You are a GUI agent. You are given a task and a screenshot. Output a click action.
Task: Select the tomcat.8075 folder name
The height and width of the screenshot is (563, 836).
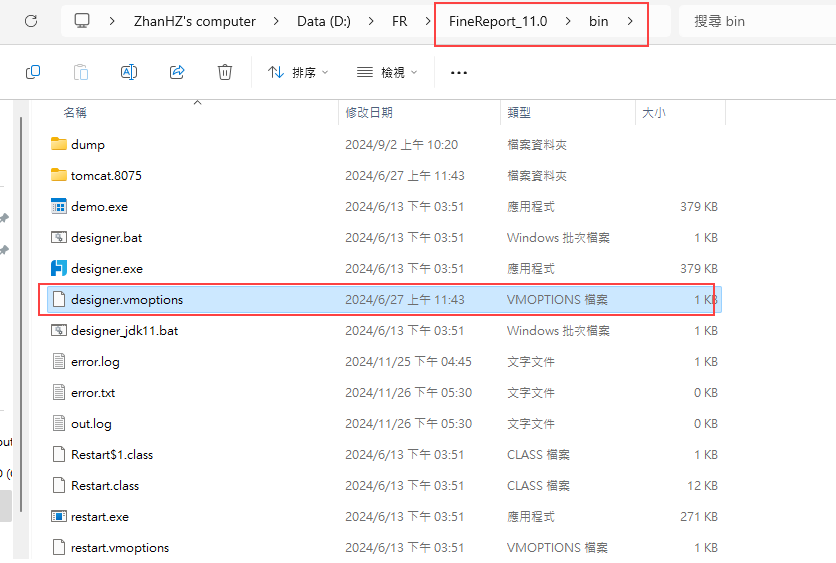pyautogui.click(x=106, y=175)
